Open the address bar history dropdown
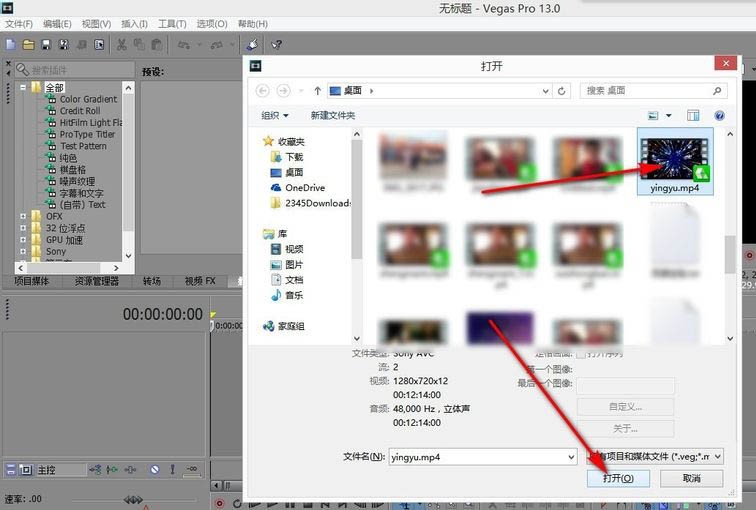The height and width of the screenshot is (510, 756). click(545, 91)
